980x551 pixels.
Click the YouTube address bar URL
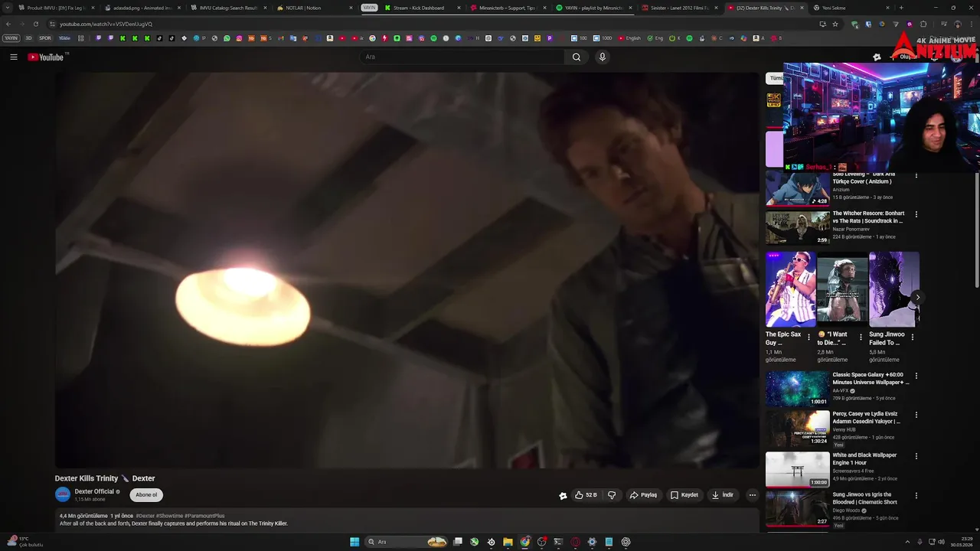106,24
